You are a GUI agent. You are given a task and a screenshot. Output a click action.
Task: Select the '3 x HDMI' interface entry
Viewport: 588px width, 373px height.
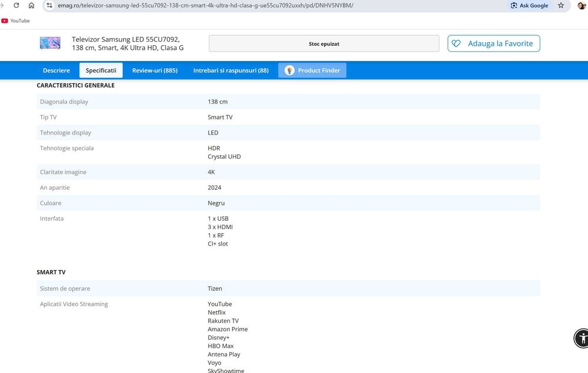[x=220, y=227]
